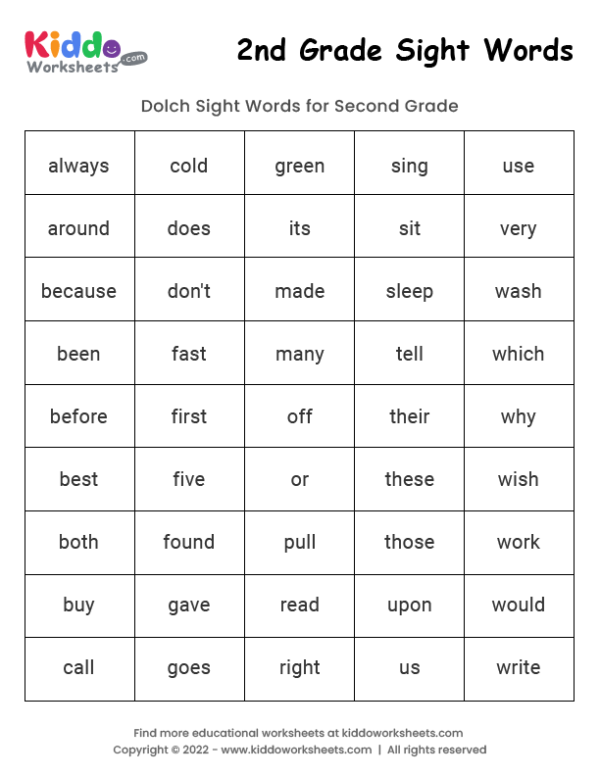Click the www.kiddoworksheets.com copyright link
The height and width of the screenshot is (776, 600).
coord(296,750)
